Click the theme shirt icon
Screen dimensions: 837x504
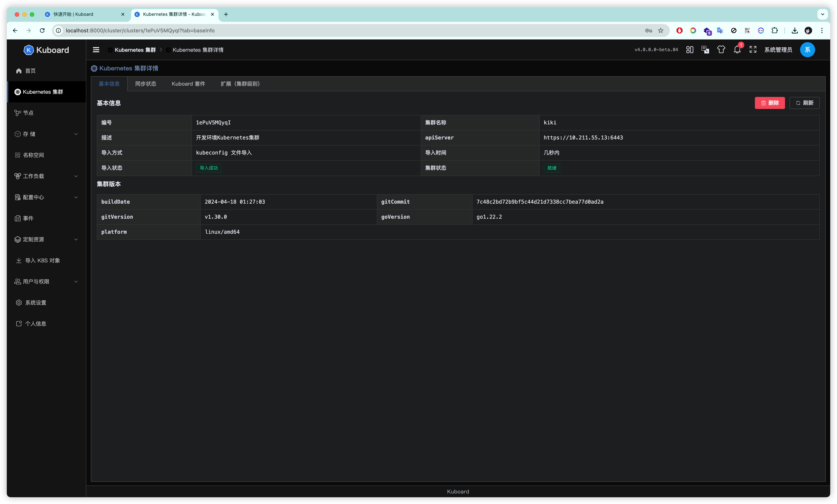(721, 50)
